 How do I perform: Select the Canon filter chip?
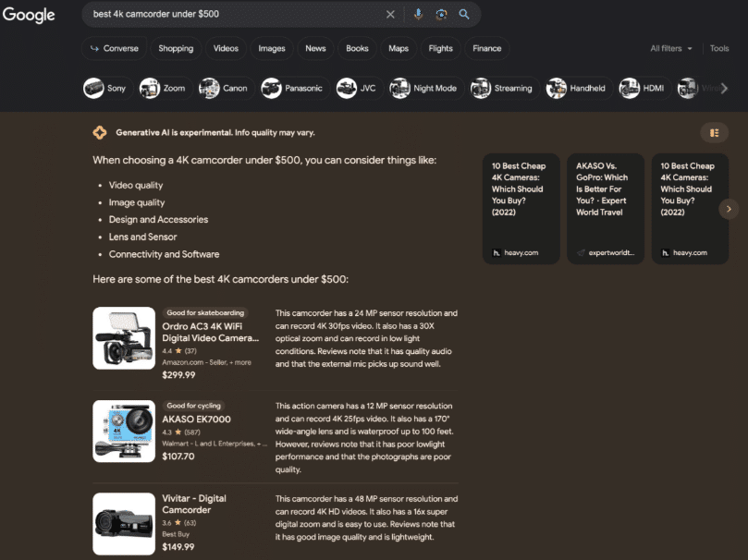click(224, 89)
